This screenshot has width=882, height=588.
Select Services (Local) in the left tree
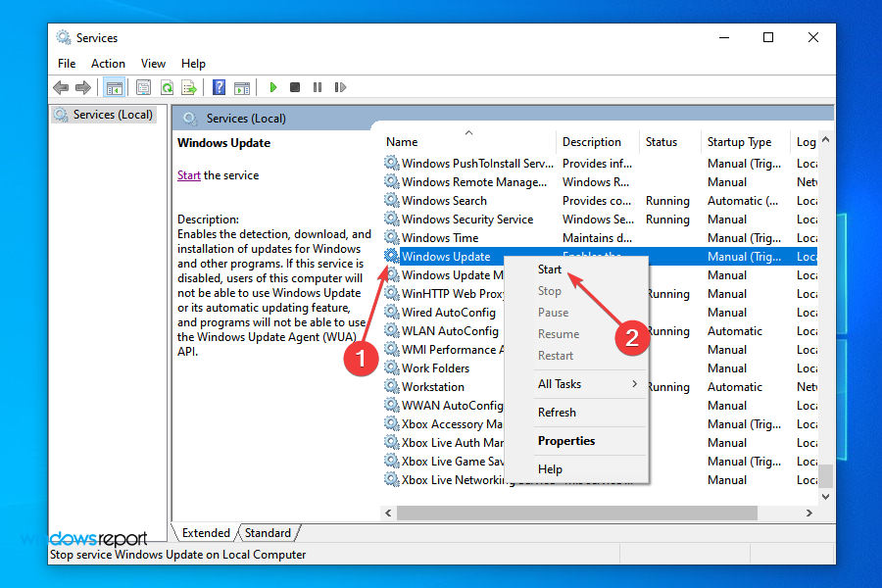tap(113, 115)
